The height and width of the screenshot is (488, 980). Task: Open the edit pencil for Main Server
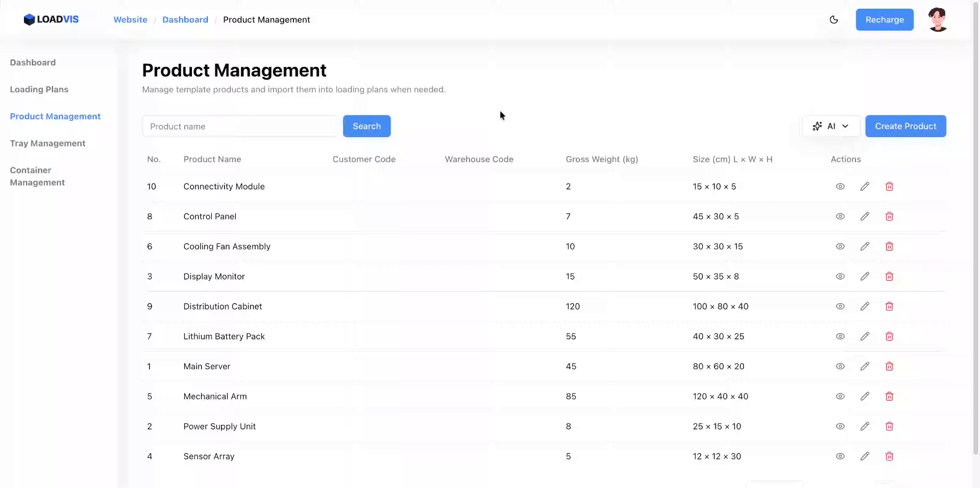[x=865, y=366]
